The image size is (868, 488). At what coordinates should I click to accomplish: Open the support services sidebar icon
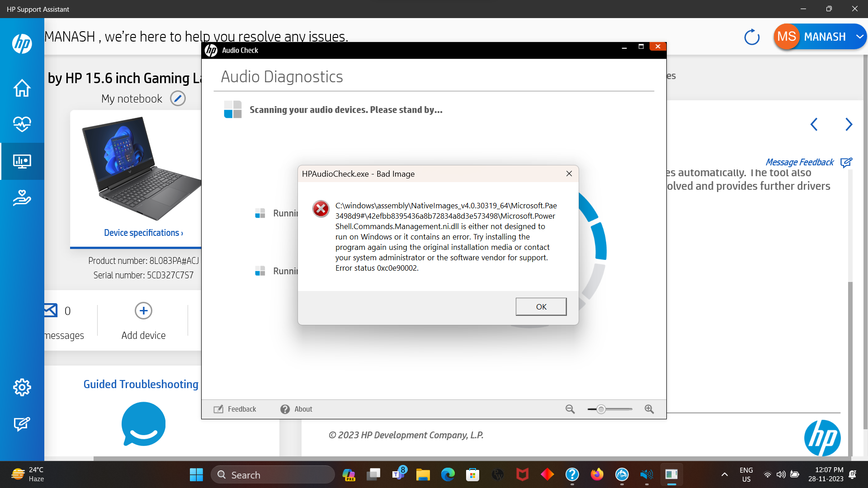22,197
